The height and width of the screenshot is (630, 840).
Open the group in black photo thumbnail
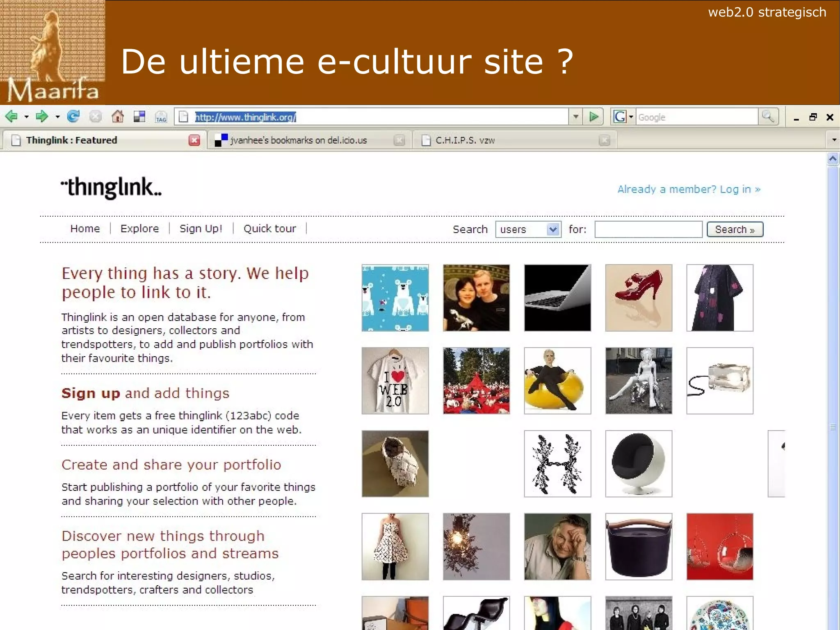click(639, 613)
